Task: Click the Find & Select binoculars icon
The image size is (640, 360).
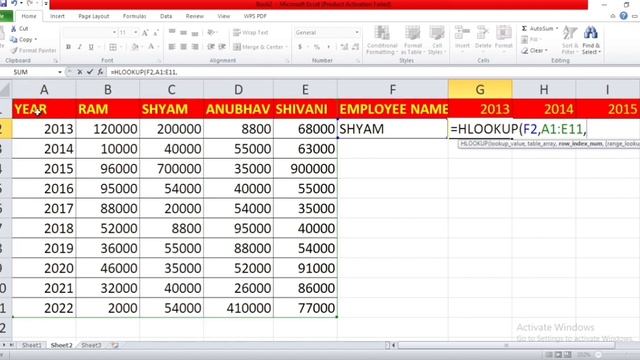Action: pos(591,33)
